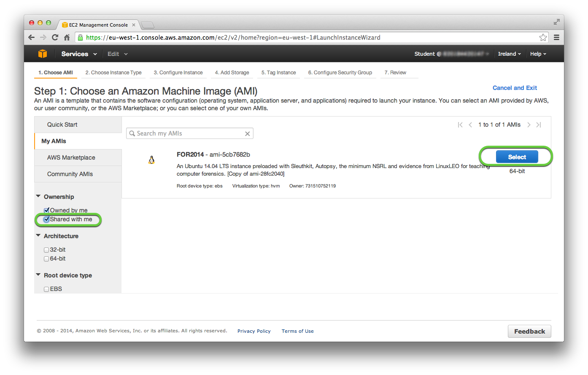Image resolution: width=588 pixels, height=375 pixels.
Task: Click the browser address bar URL
Action: coord(233,38)
